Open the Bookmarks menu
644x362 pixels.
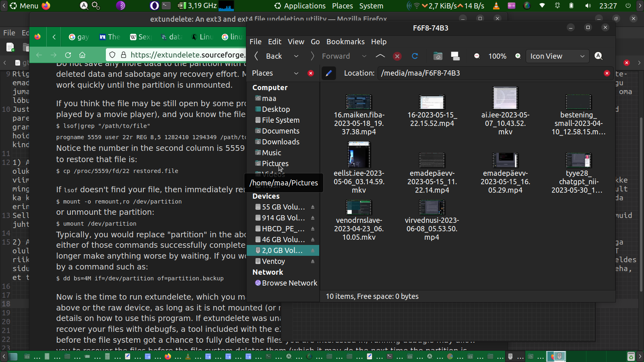coord(345,42)
